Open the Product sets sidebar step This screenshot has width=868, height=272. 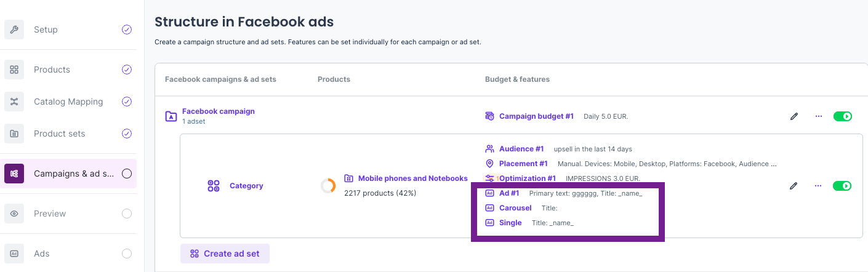coord(59,134)
